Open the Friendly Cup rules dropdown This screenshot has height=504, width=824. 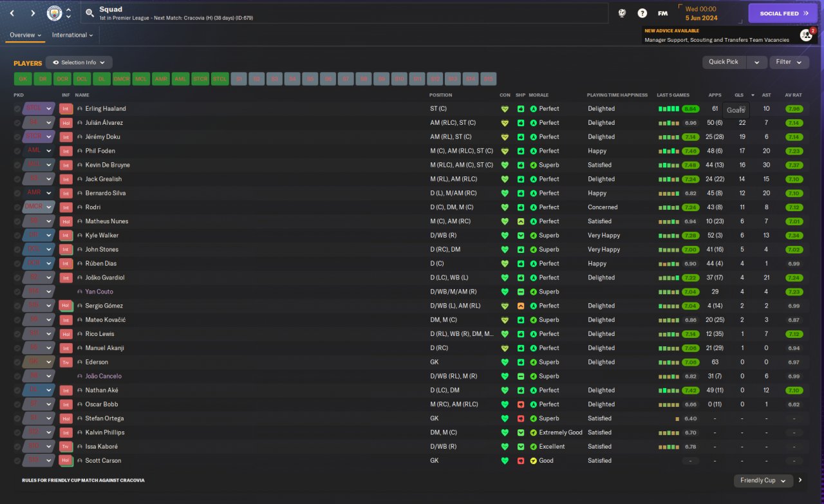tap(763, 480)
